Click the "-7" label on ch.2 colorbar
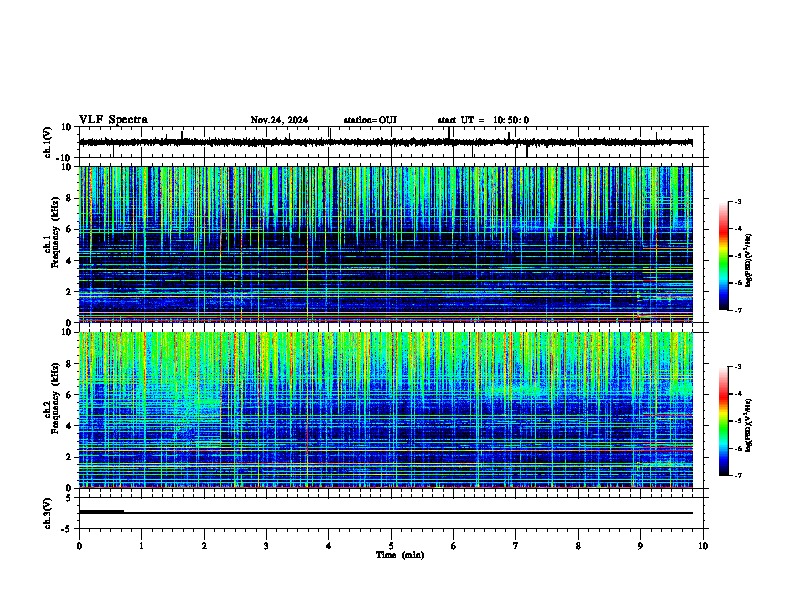 tap(738, 475)
